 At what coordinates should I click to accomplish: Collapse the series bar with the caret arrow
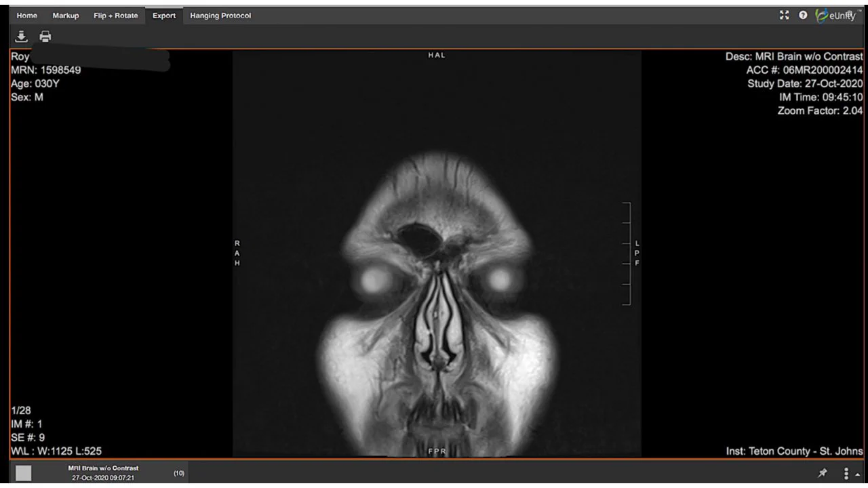pos(858,474)
